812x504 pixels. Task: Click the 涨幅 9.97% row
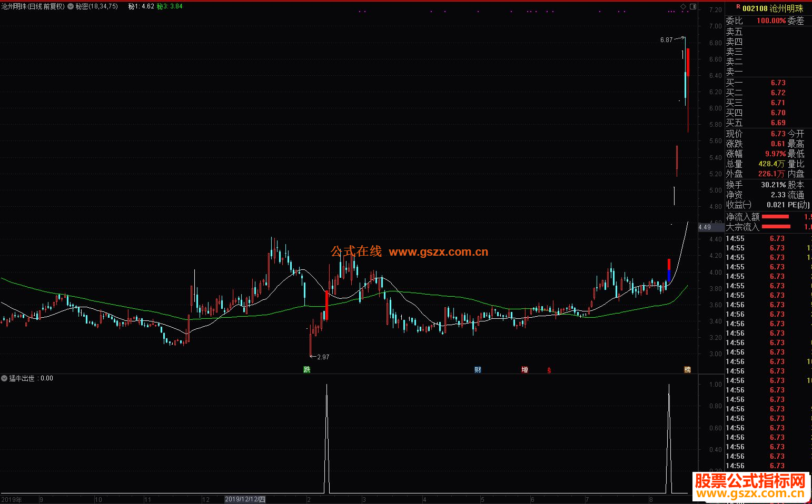coord(756,154)
